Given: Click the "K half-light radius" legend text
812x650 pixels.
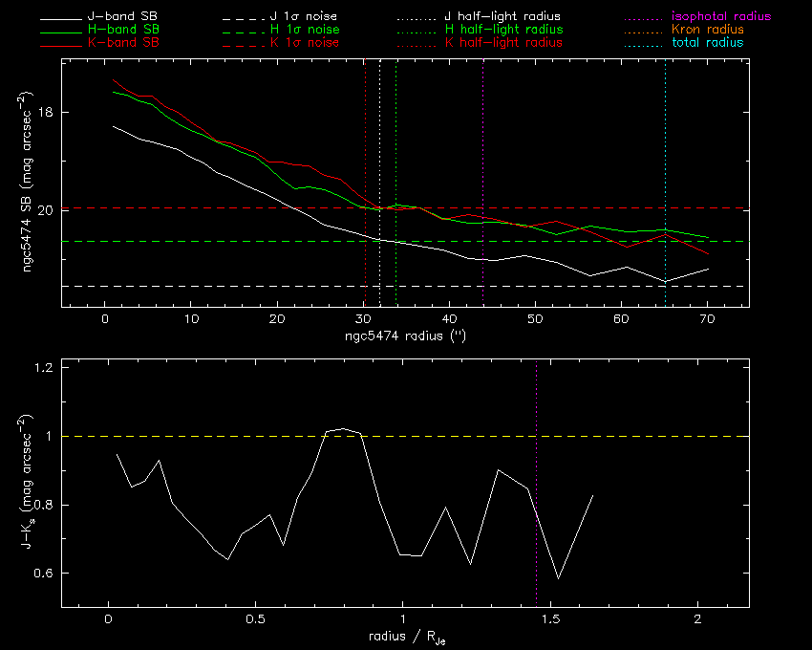Looking at the screenshot, I should pyautogui.click(x=503, y=43).
